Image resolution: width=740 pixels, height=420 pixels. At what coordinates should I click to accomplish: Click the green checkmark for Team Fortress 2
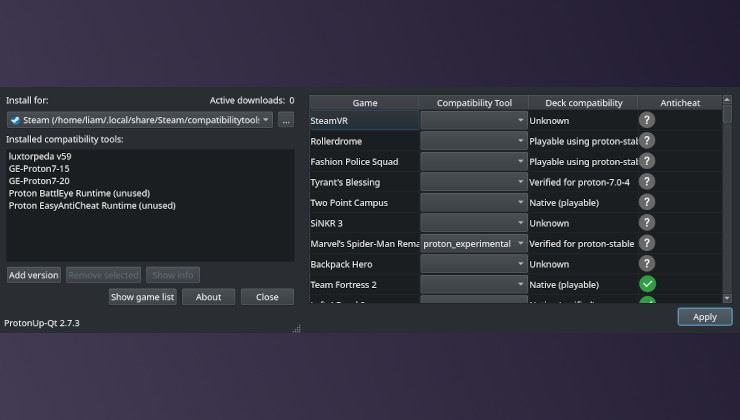tap(647, 284)
